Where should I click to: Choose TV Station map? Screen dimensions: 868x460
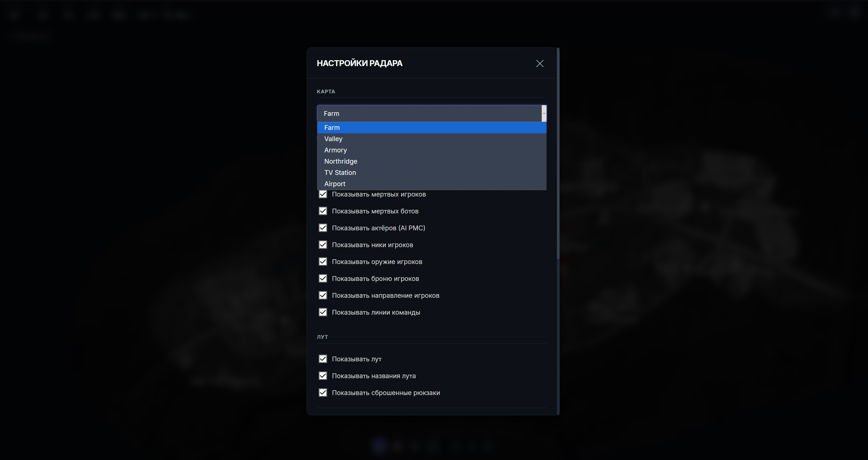(x=340, y=173)
